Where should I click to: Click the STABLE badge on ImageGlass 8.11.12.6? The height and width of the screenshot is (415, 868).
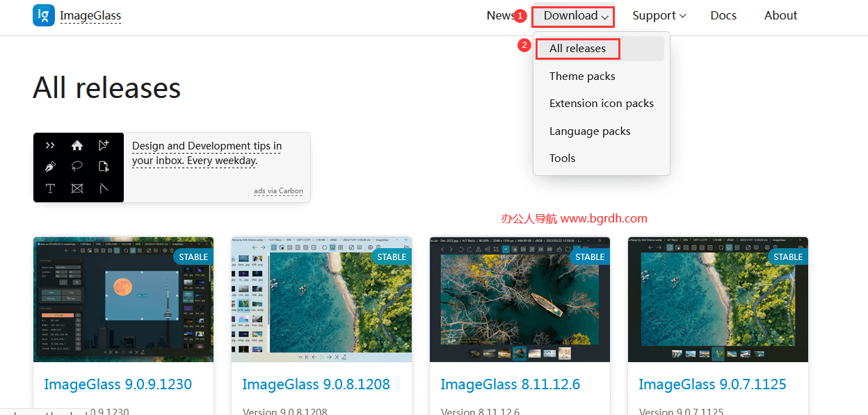590,257
